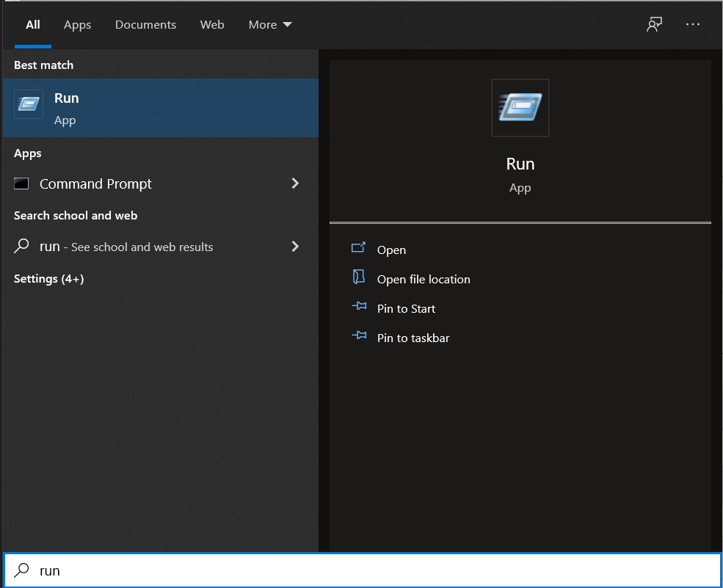Show the Settings (4+) results
Image resolution: width=723 pixels, height=588 pixels.
(49, 279)
